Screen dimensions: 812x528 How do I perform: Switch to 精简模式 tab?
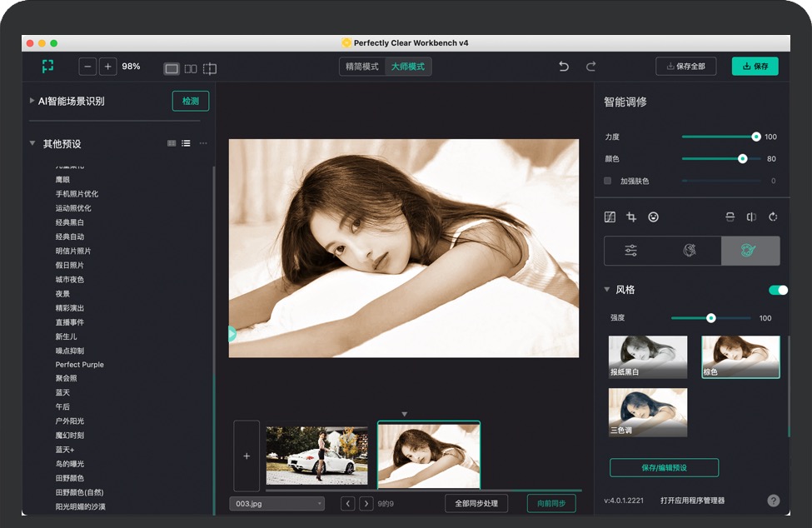(x=362, y=67)
